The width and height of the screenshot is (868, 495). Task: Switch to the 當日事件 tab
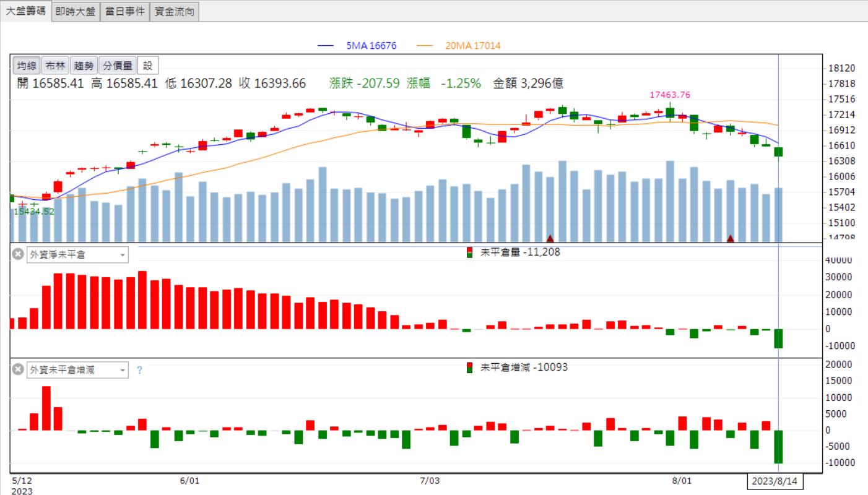point(124,12)
